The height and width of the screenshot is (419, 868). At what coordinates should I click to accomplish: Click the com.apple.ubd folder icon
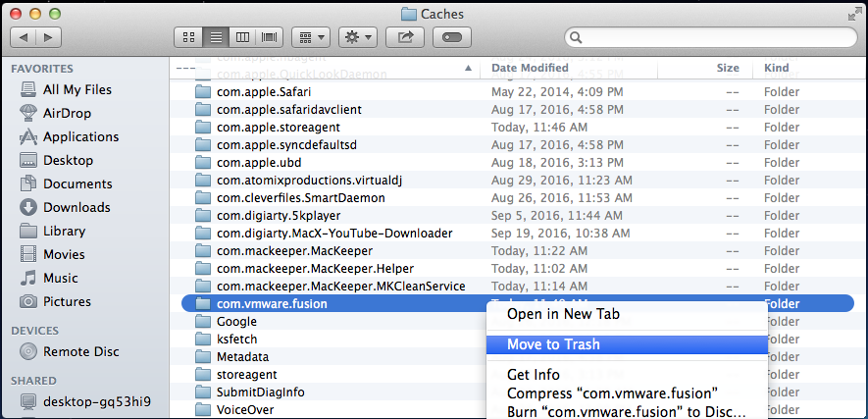pyautogui.click(x=203, y=163)
